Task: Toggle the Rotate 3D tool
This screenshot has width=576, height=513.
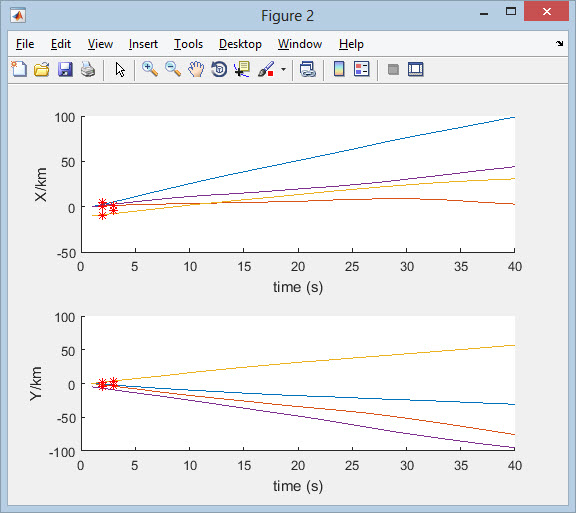Action: (219, 69)
